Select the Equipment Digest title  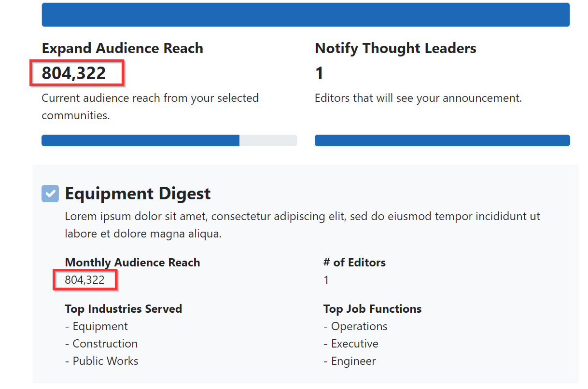click(138, 194)
